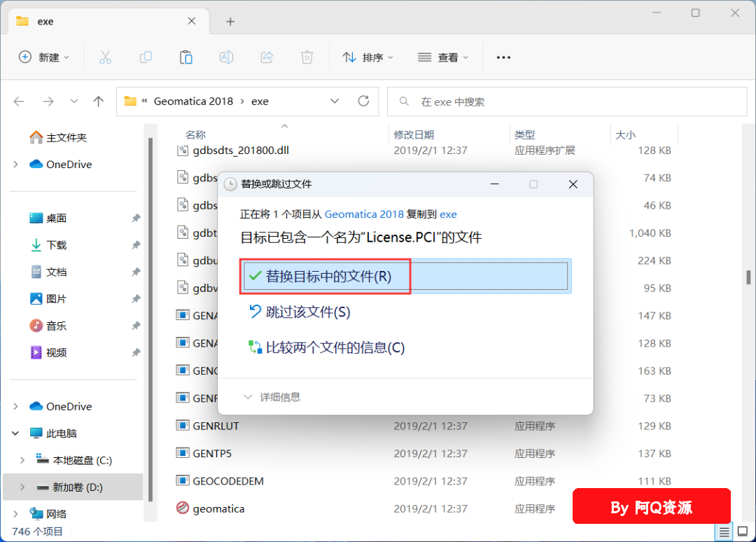Click the exe destination link in dialog
Viewport: 756px width, 542px height.
pyautogui.click(x=448, y=214)
